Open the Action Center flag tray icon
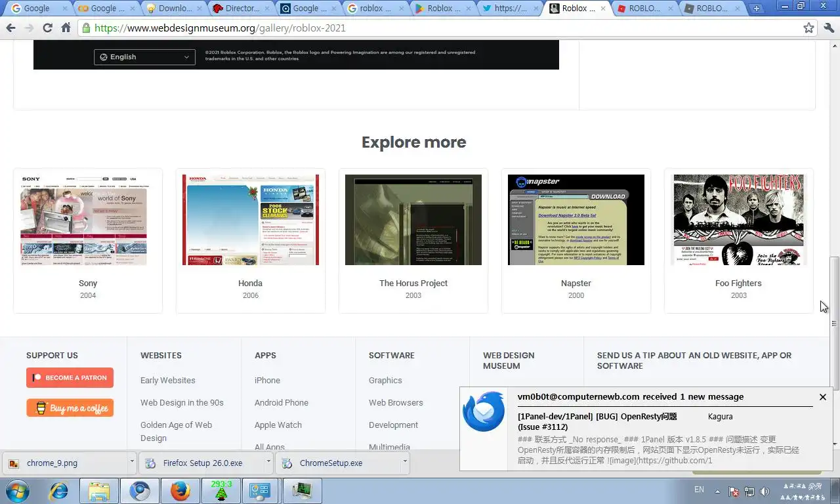The height and width of the screenshot is (504, 840). 734,492
